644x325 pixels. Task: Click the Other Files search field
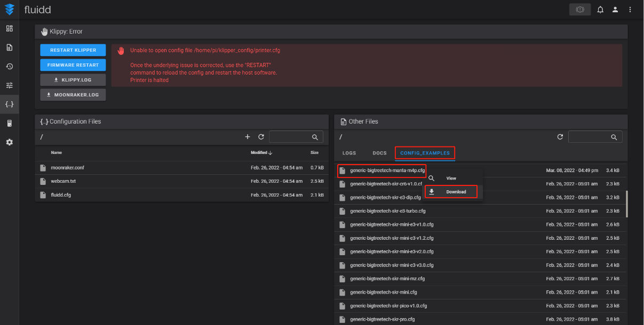pos(590,137)
